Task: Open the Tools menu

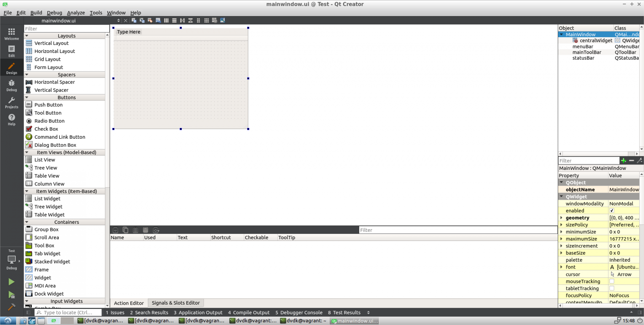Action: tap(96, 13)
